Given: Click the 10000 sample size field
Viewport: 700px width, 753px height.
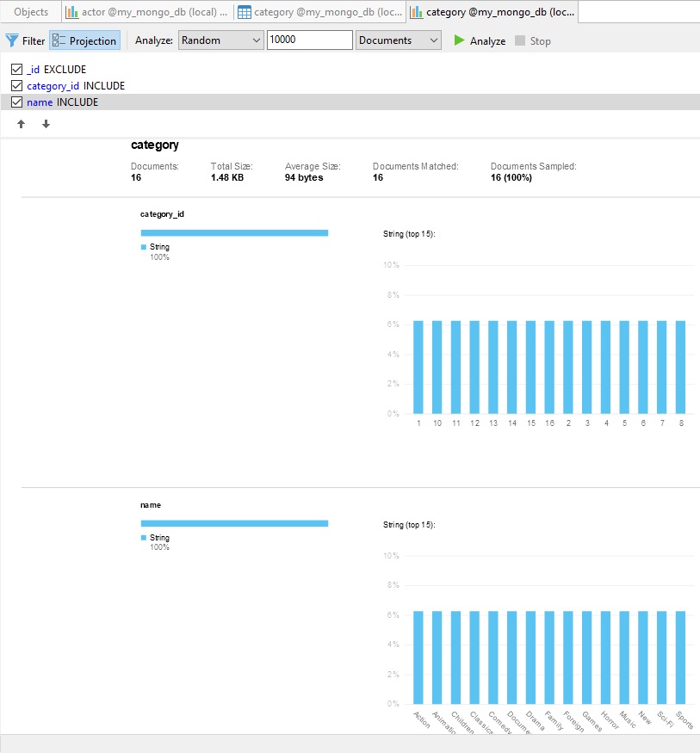Looking at the screenshot, I should point(310,40).
